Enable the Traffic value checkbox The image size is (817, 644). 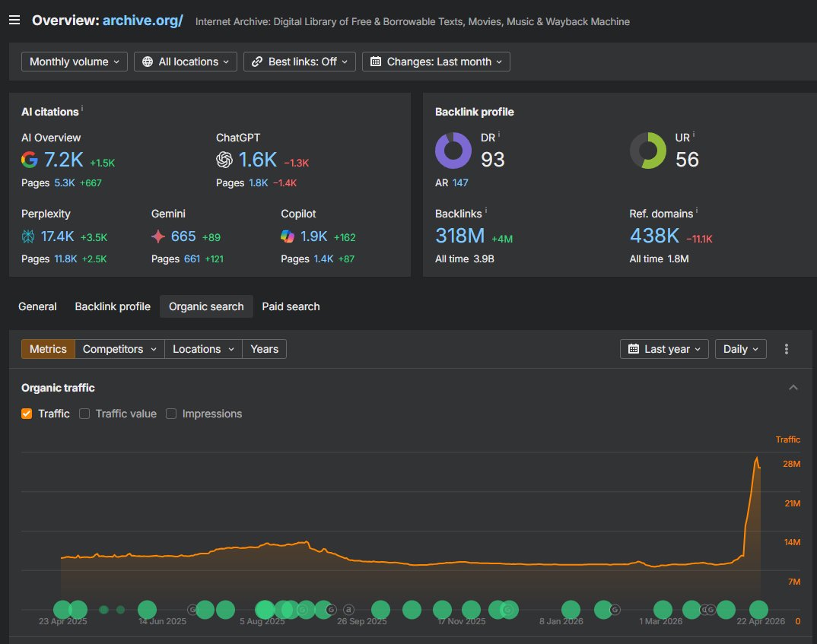84,414
